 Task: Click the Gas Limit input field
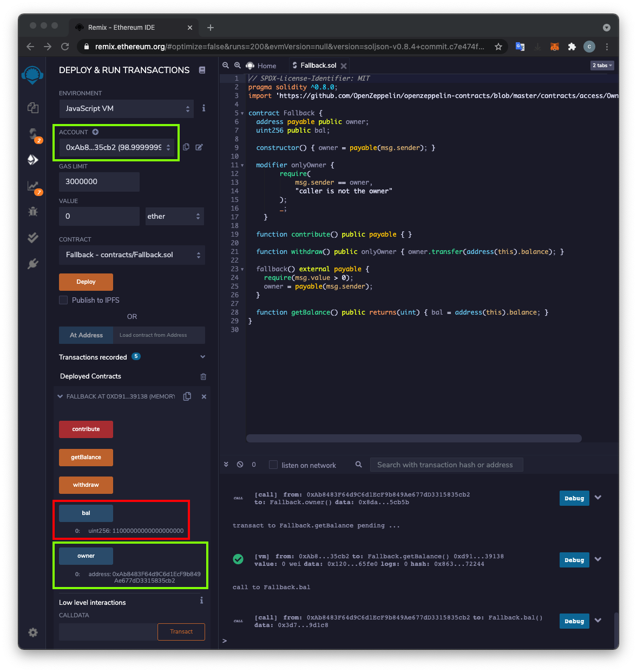point(99,182)
